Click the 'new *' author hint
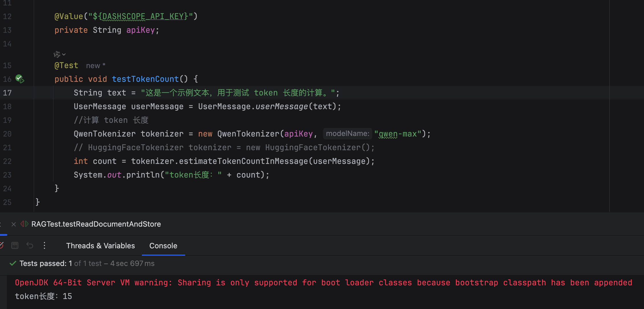 [96, 66]
